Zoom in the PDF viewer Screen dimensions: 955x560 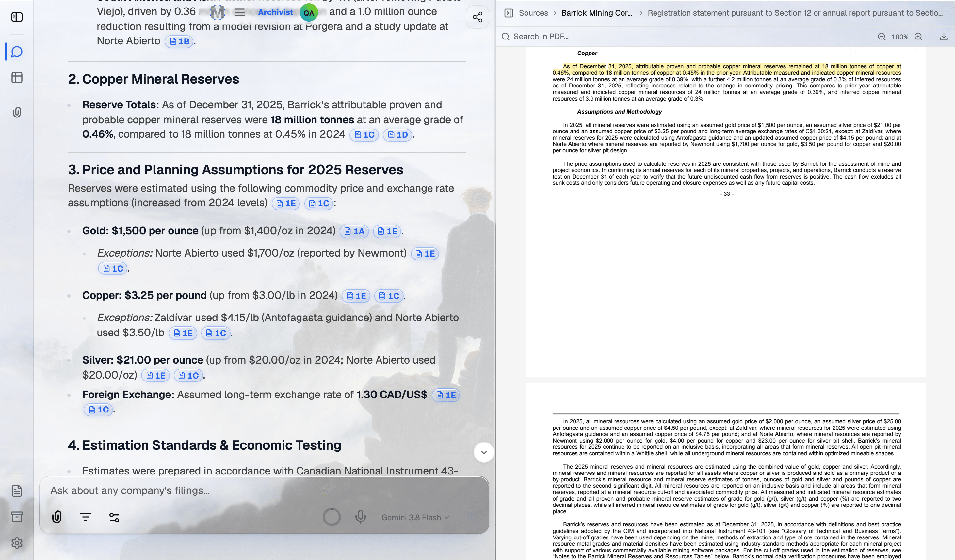coord(919,37)
